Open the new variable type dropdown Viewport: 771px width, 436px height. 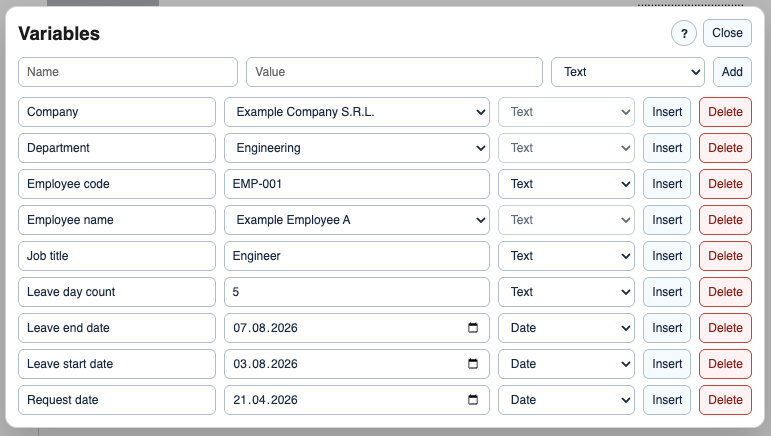628,72
